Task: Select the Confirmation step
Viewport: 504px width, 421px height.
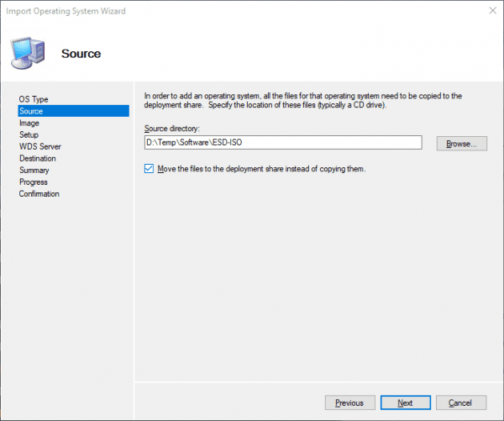Action: point(39,193)
